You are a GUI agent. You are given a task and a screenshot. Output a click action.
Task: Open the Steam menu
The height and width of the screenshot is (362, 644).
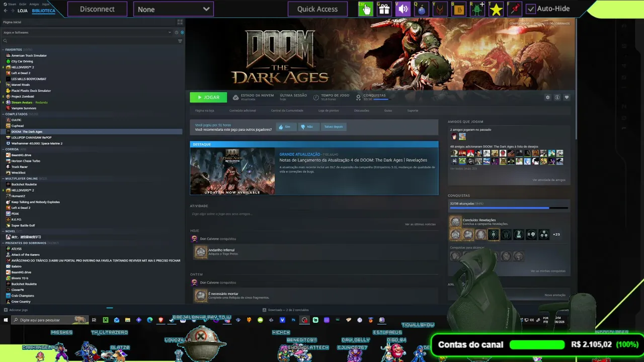pyautogui.click(x=12, y=4)
